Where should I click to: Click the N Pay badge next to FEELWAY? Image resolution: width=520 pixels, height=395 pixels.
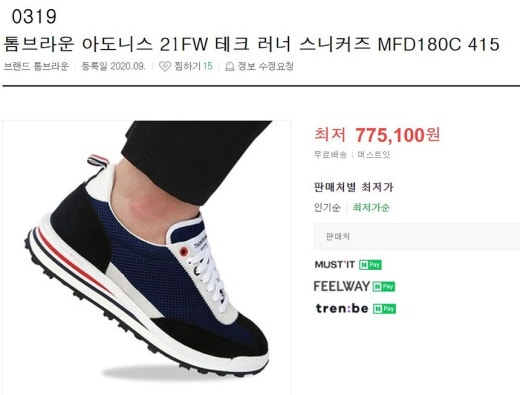click(384, 287)
